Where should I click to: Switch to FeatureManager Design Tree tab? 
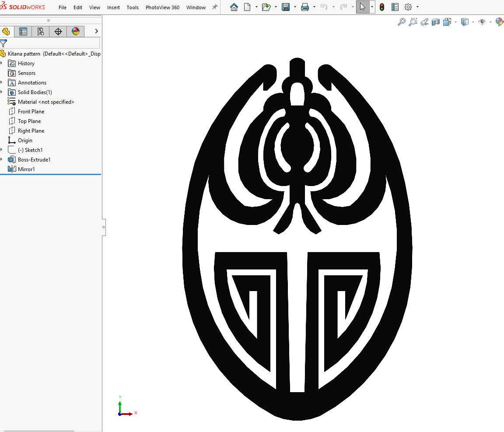coord(6,31)
